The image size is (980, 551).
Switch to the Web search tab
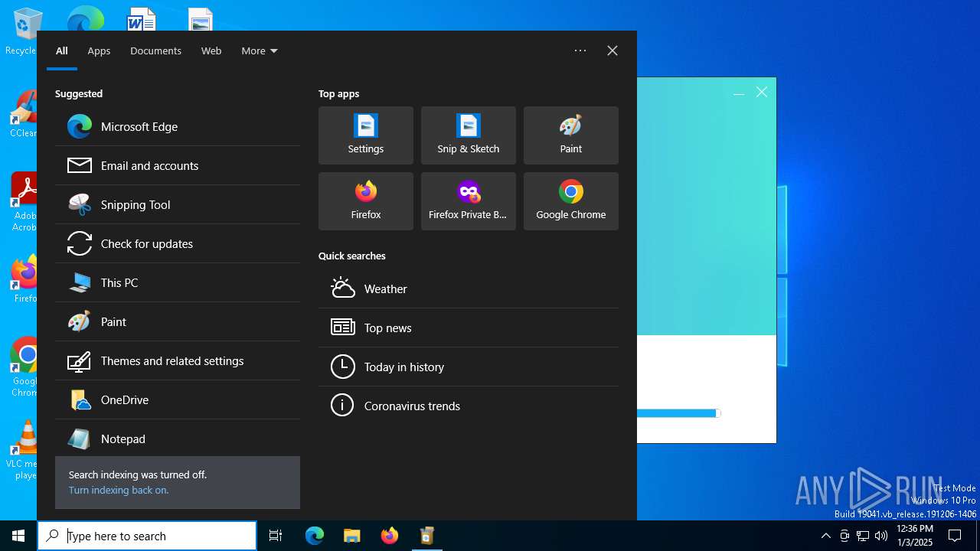coord(211,51)
